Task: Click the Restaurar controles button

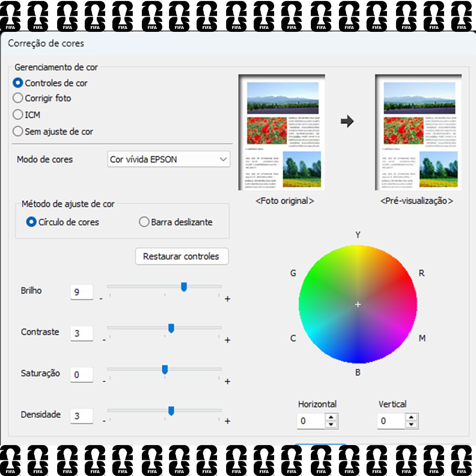Action: pyautogui.click(x=181, y=256)
